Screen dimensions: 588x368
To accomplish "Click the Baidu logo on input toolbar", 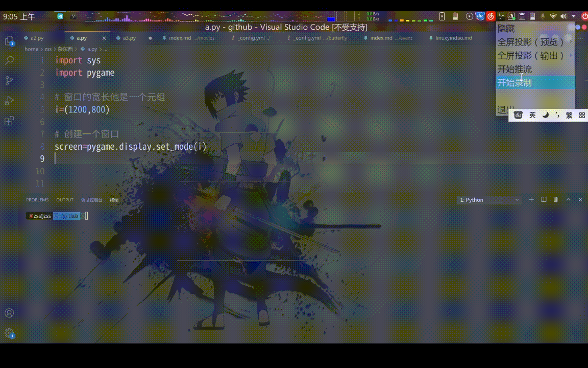I will [518, 115].
